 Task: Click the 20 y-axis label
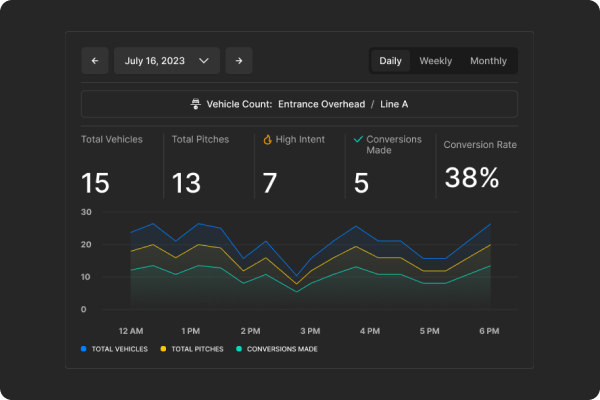click(86, 245)
